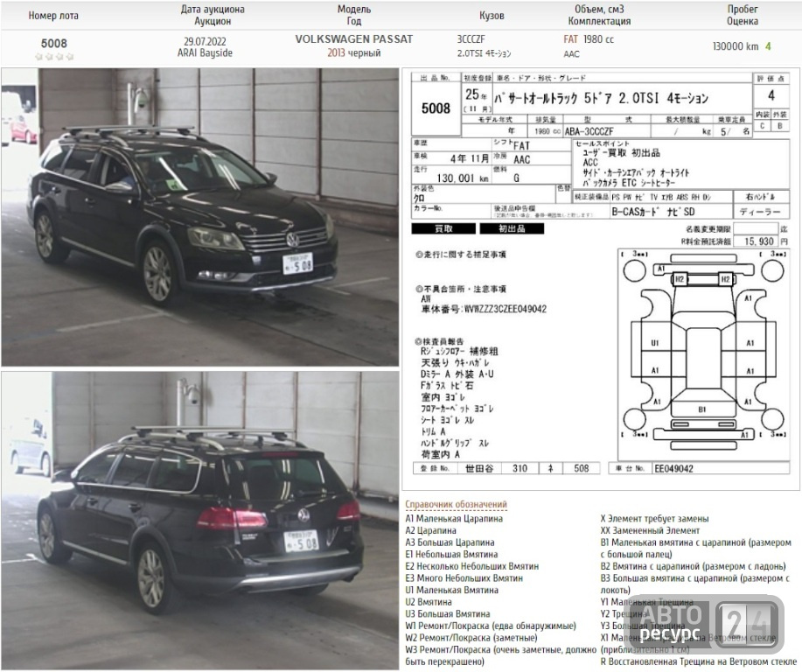Click the front view car photo

point(199,217)
